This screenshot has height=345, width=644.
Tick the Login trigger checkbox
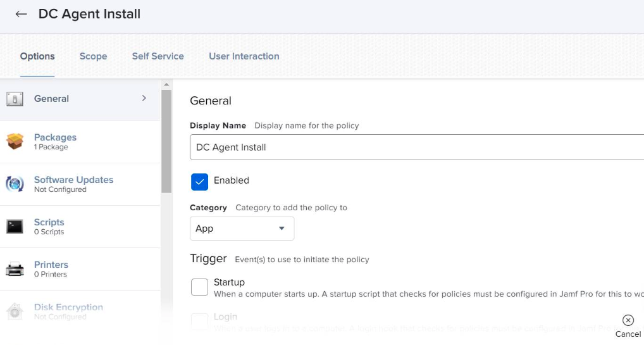tap(199, 322)
